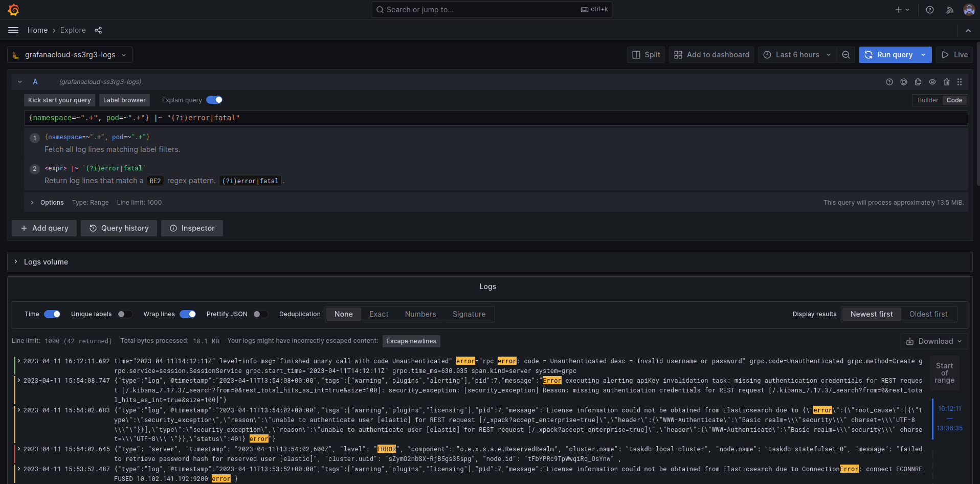The height and width of the screenshot is (484, 980).
Task: Collapse the query A row
Action: [20, 82]
